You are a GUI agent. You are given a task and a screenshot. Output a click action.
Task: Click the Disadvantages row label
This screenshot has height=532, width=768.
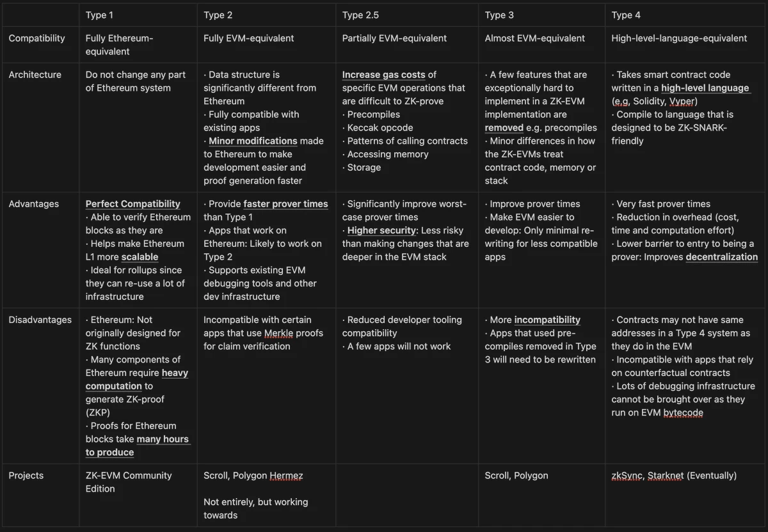click(40, 320)
